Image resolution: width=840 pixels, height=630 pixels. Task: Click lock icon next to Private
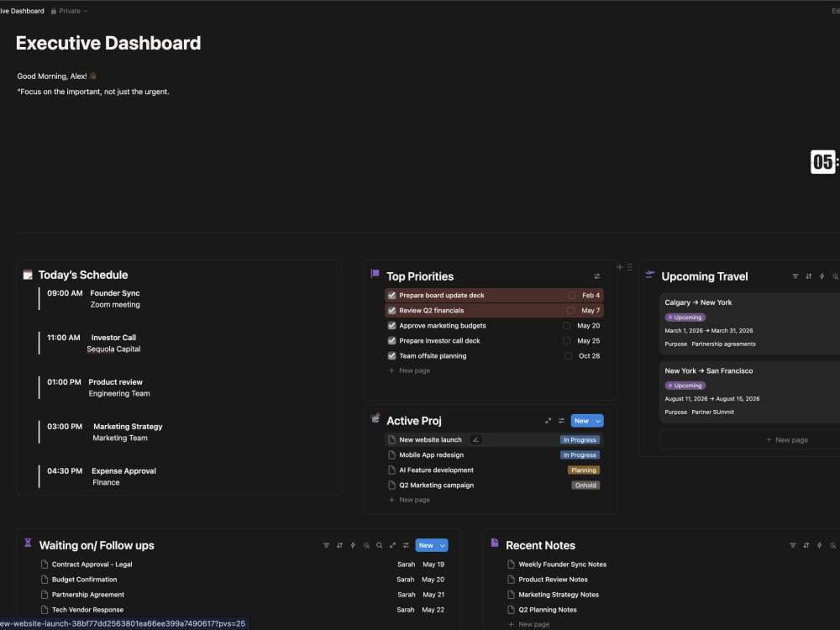click(54, 11)
